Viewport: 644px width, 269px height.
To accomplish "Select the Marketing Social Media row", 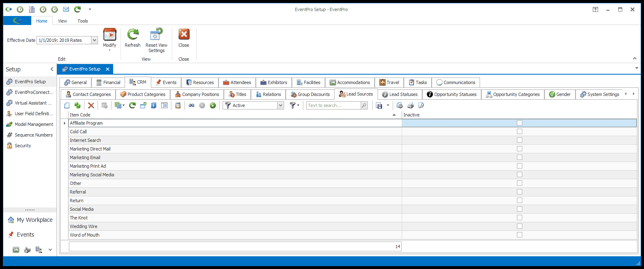I will click(x=353, y=175).
